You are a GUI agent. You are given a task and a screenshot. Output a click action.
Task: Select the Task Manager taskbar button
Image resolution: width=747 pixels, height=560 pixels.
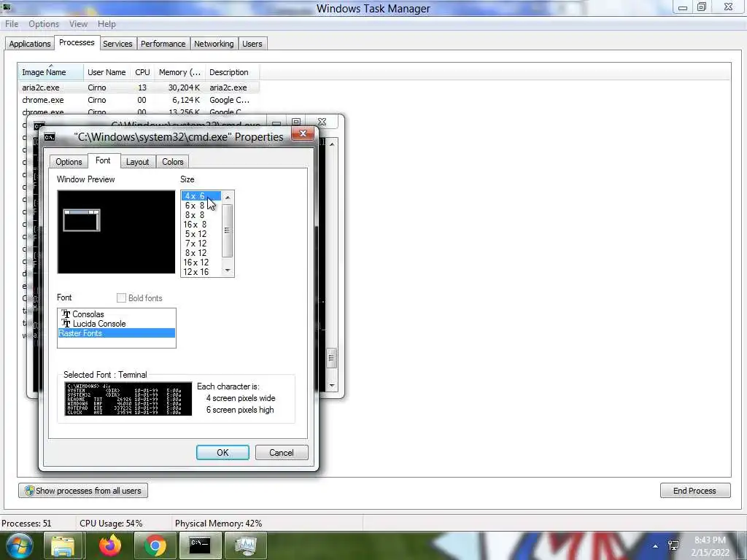point(245,545)
